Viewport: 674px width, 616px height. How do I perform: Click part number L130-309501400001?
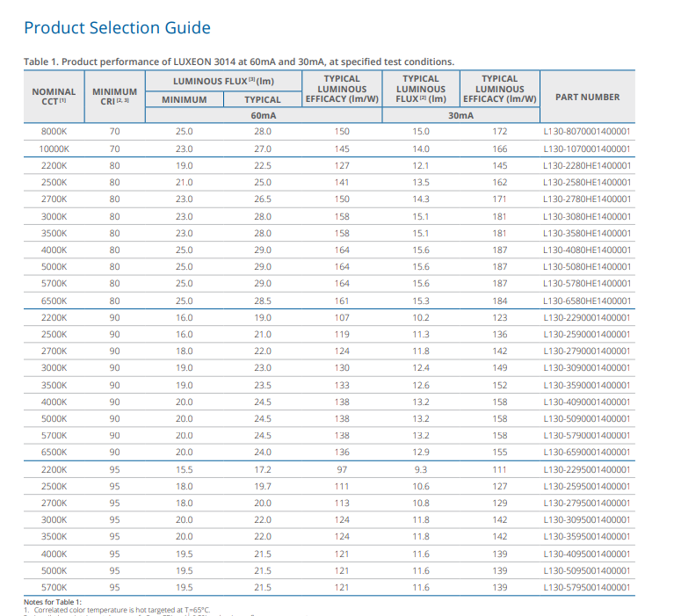pos(587,520)
